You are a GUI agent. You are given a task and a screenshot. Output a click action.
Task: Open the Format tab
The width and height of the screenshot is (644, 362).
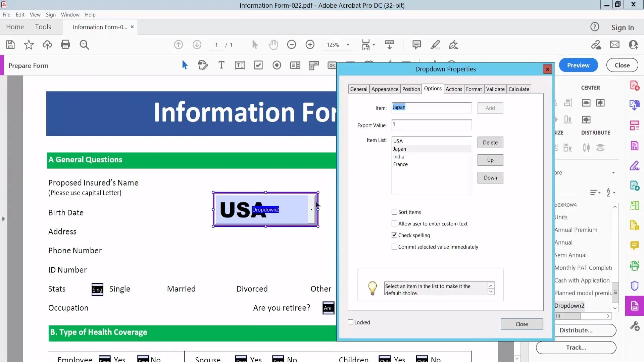click(x=474, y=89)
